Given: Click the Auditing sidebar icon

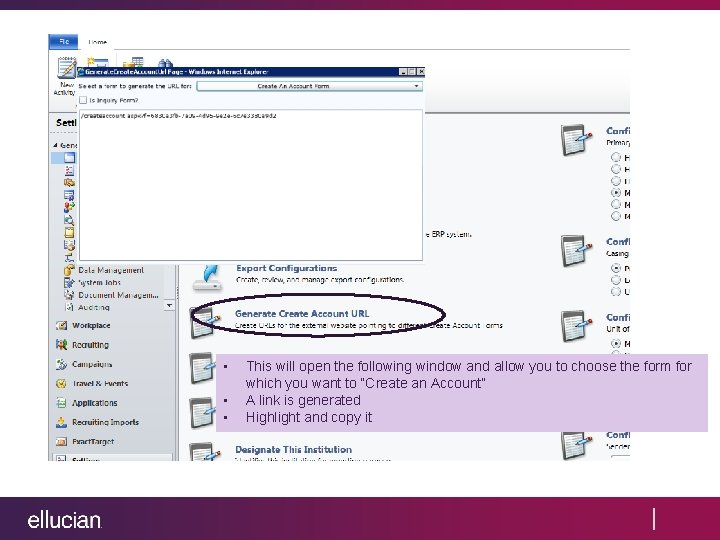Looking at the screenshot, I should tap(69, 307).
